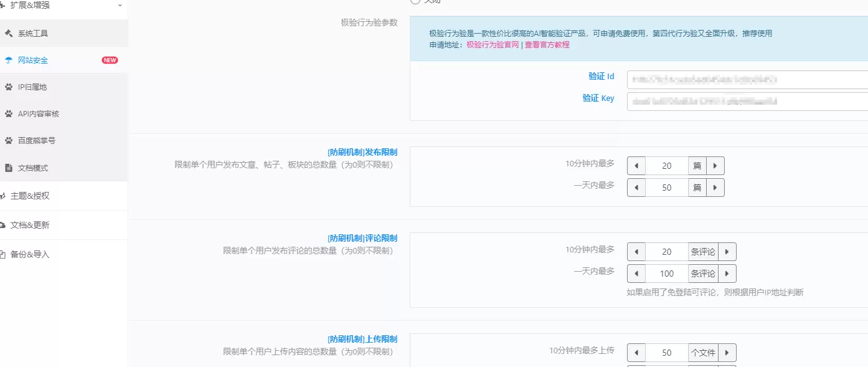
Task: Click the NEW badge on 网站安全
Action: coord(110,60)
